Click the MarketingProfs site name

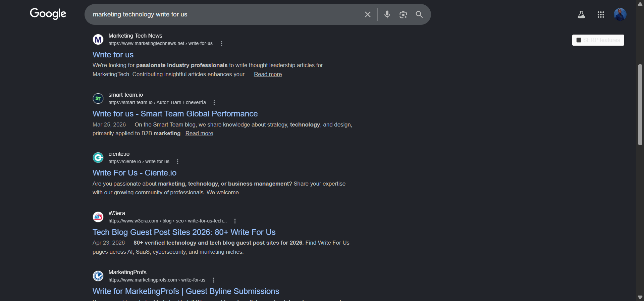point(127,272)
